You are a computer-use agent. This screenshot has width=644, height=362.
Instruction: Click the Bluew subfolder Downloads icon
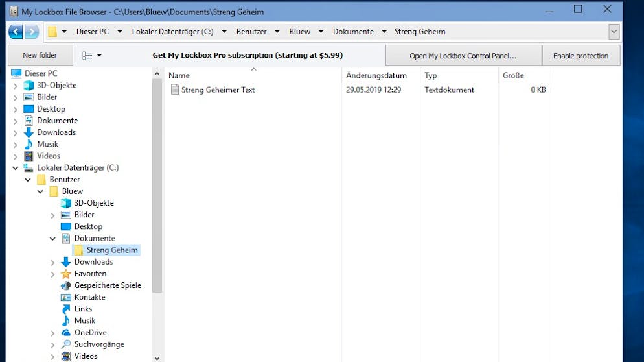click(x=65, y=262)
